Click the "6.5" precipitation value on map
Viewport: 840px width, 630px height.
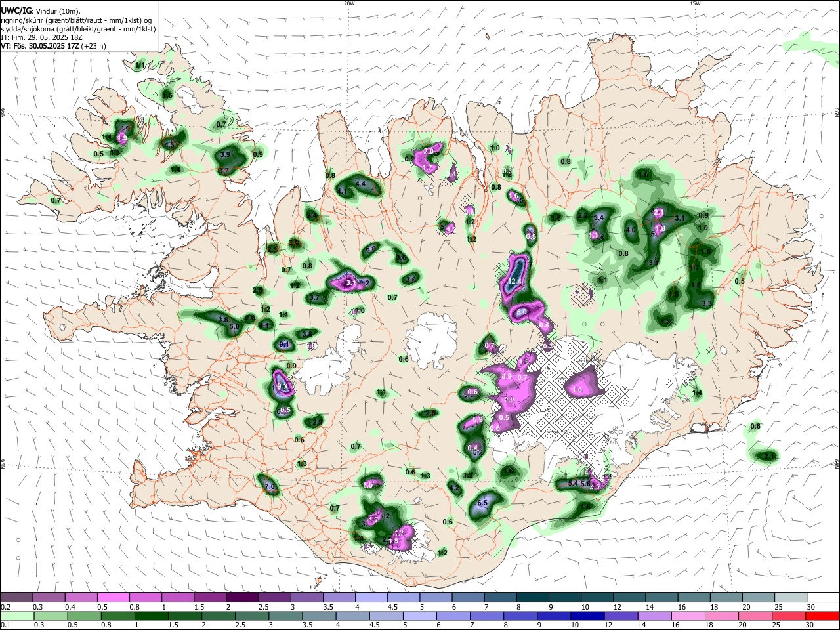pyautogui.click(x=482, y=503)
